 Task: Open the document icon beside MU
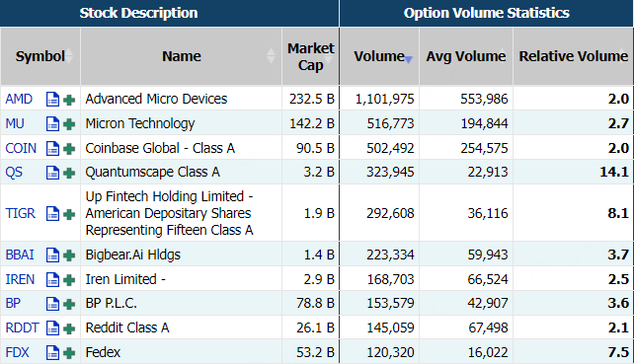[x=52, y=123]
